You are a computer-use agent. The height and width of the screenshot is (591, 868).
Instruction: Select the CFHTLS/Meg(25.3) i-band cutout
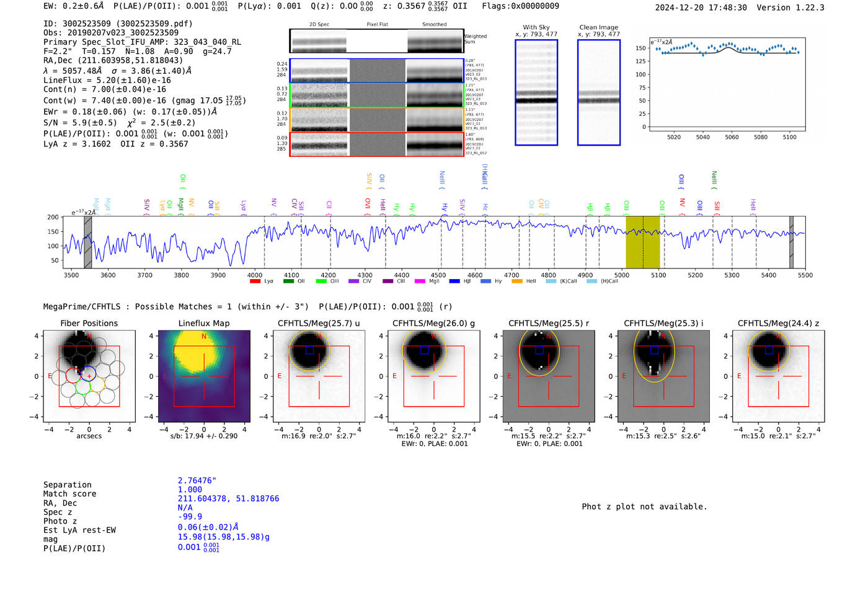pos(663,376)
